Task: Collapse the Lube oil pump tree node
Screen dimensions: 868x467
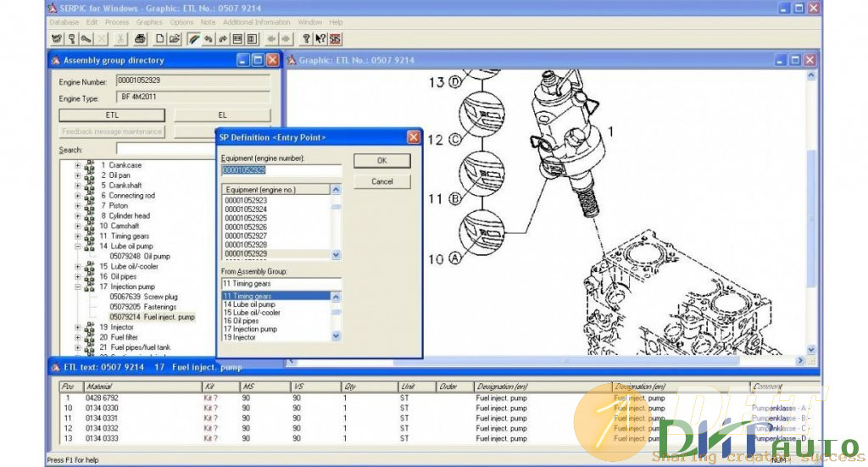Action: [x=77, y=247]
